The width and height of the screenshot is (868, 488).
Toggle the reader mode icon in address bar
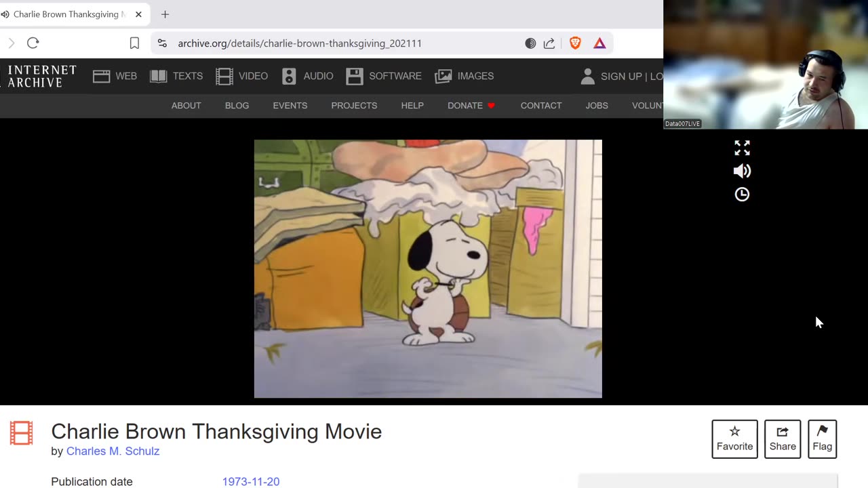(x=530, y=43)
